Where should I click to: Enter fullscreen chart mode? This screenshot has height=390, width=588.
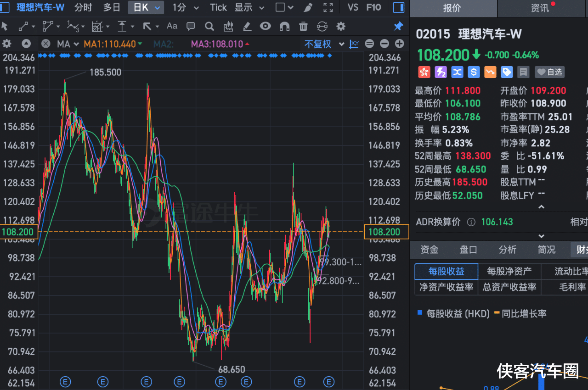point(328,7)
